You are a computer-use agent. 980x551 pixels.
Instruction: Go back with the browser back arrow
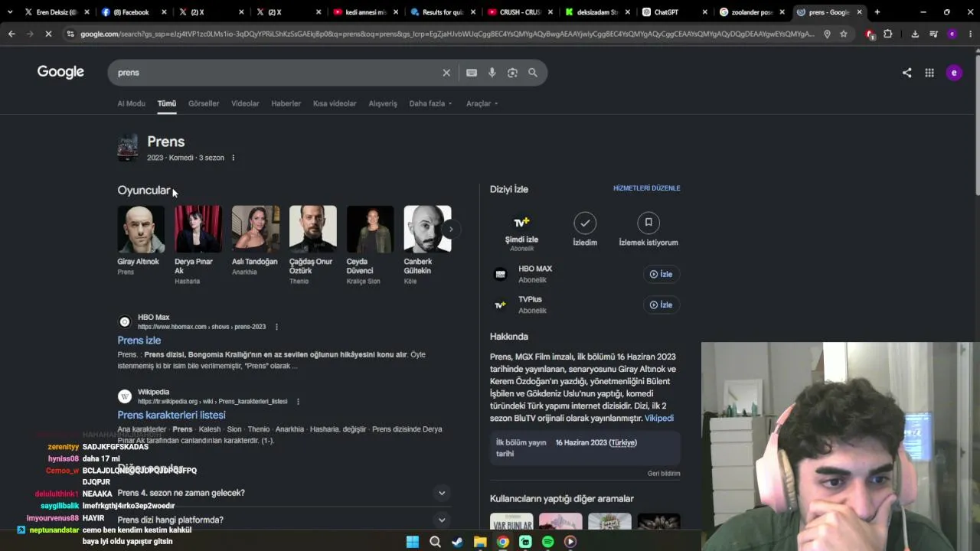(11, 34)
